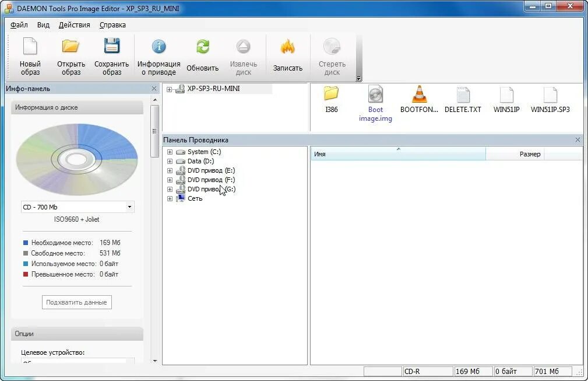The width and height of the screenshot is (588, 381).
Task: Open the Файл menu
Action: coord(19,25)
